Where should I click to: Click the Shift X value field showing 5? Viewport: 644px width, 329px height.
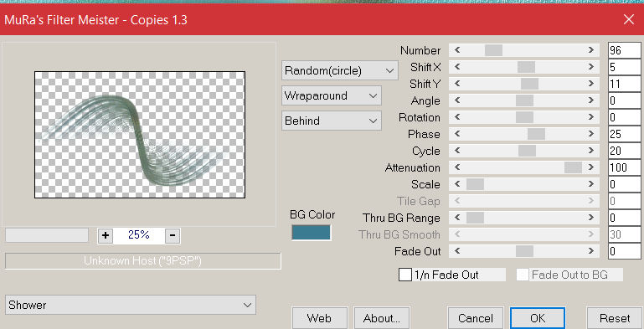pos(624,67)
